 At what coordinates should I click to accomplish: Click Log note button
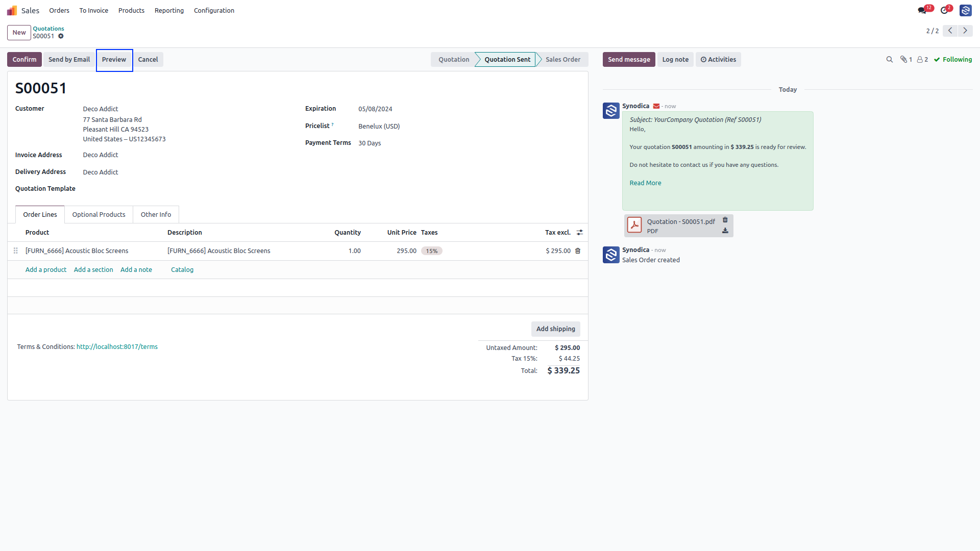675,60
